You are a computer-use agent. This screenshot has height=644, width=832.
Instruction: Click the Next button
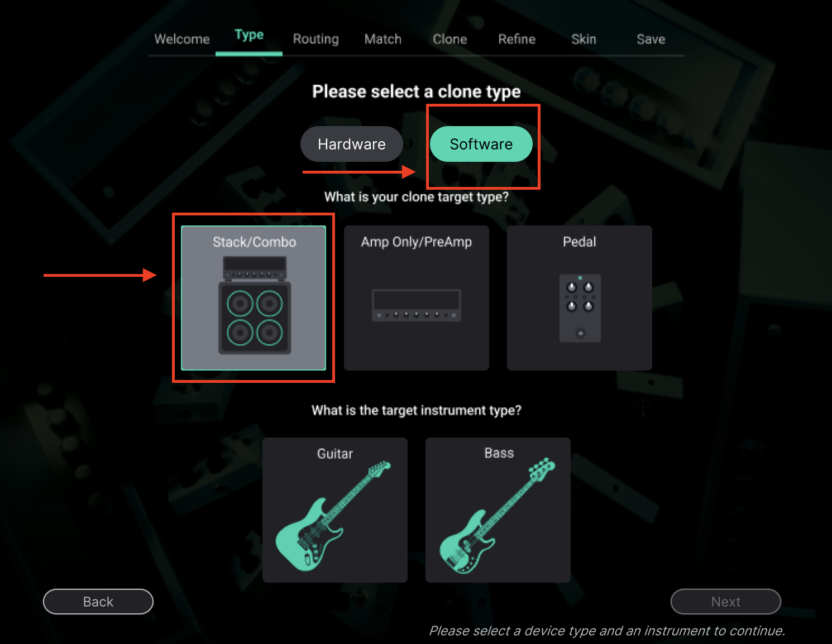tap(726, 602)
